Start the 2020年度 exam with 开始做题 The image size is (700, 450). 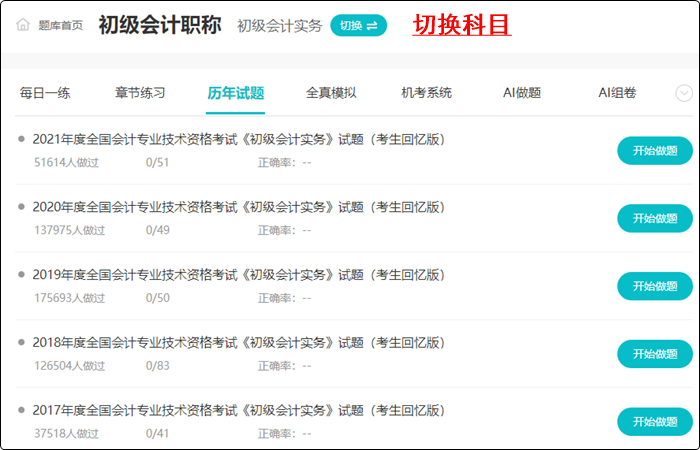click(655, 218)
